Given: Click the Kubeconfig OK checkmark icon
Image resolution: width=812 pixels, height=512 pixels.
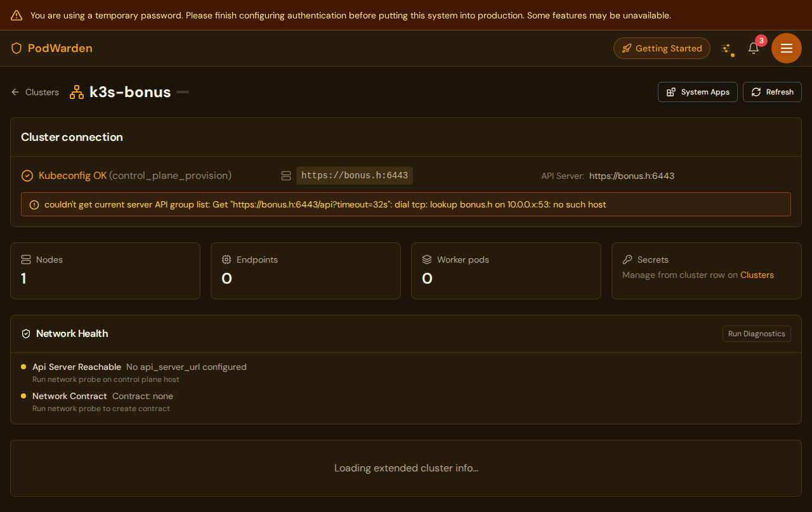Looking at the screenshot, I should 27,175.
